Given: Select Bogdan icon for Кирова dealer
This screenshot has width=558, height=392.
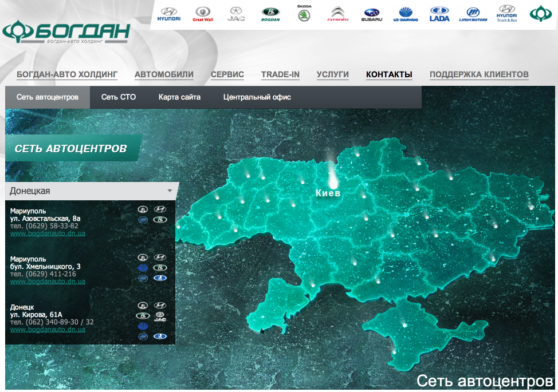Looking at the screenshot, I should (143, 315).
